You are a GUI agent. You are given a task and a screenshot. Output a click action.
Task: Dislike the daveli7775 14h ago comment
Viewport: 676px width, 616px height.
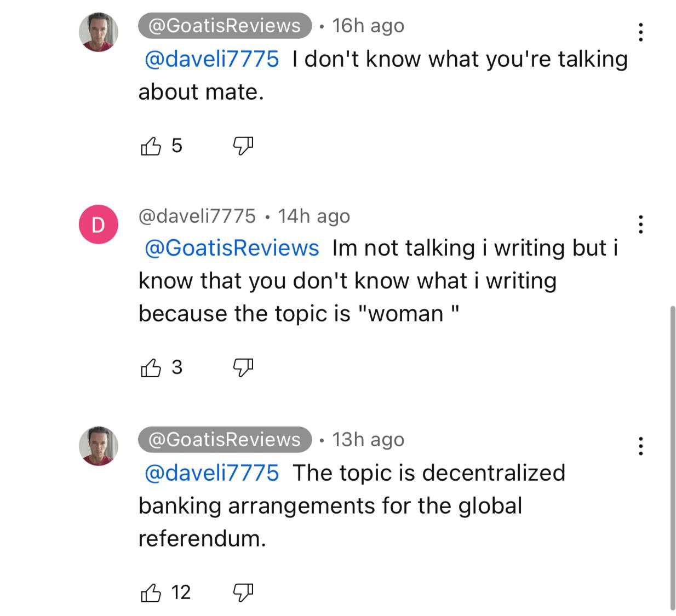point(243,367)
